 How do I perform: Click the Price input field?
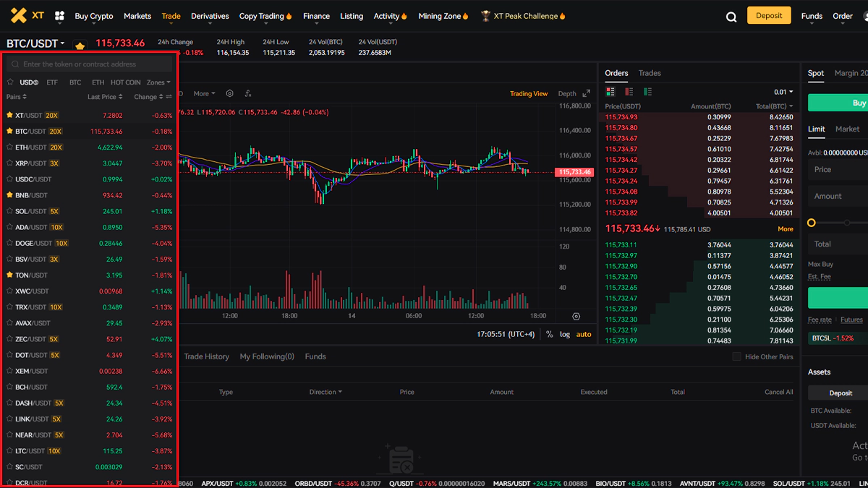point(838,169)
